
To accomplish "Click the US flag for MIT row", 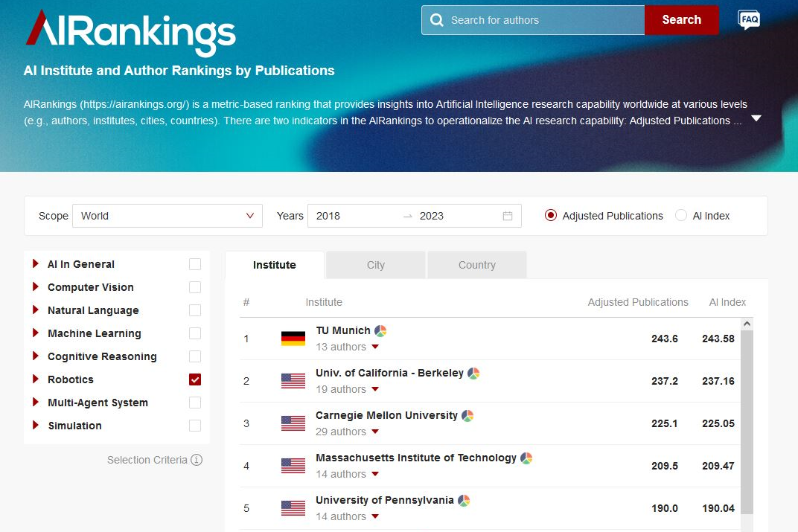I will [293, 465].
